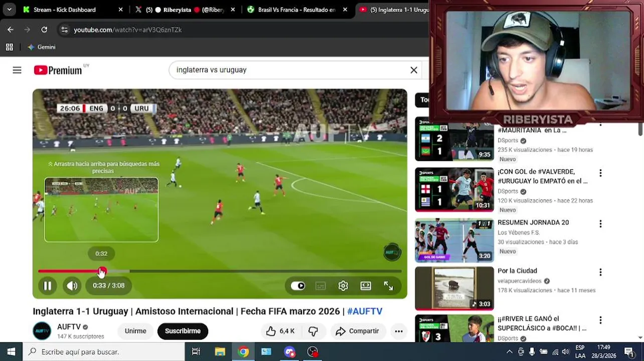The width and height of the screenshot is (644, 361).
Task: Reload the current page
Action: click(44, 30)
